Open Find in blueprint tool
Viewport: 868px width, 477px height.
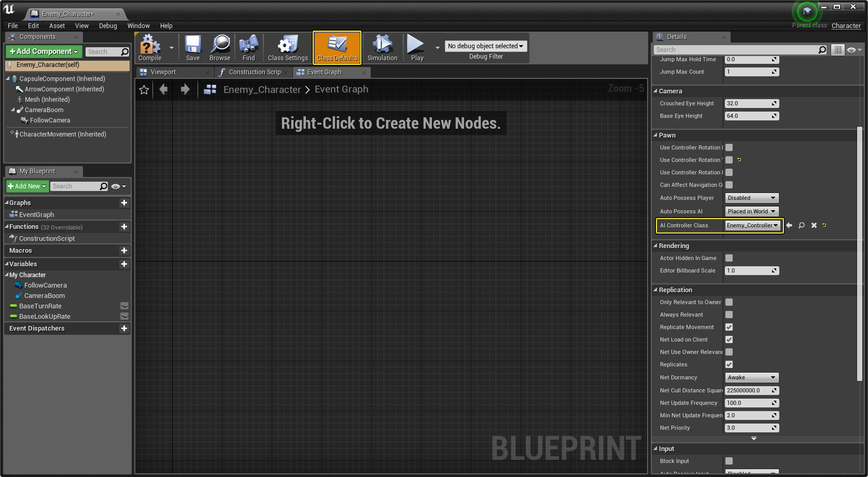pyautogui.click(x=249, y=47)
